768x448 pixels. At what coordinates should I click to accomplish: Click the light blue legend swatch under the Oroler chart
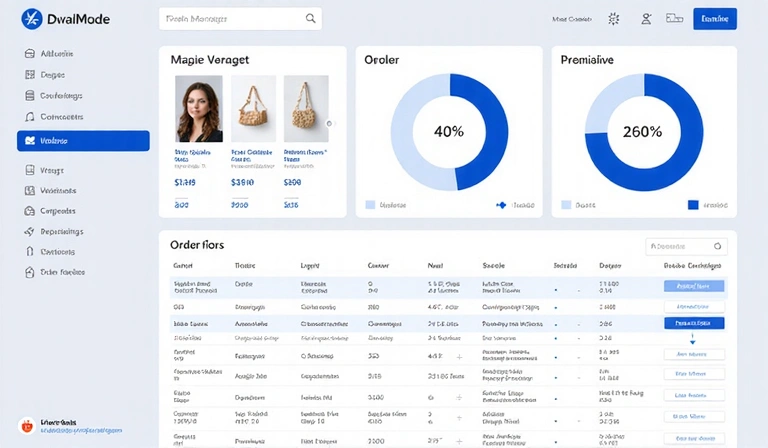pyautogui.click(x=370, y=205)
